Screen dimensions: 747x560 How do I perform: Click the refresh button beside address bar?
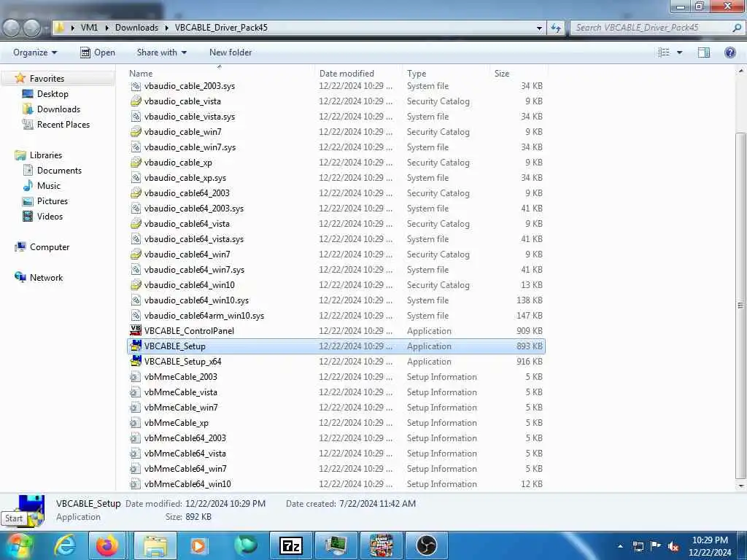point(555,28)
